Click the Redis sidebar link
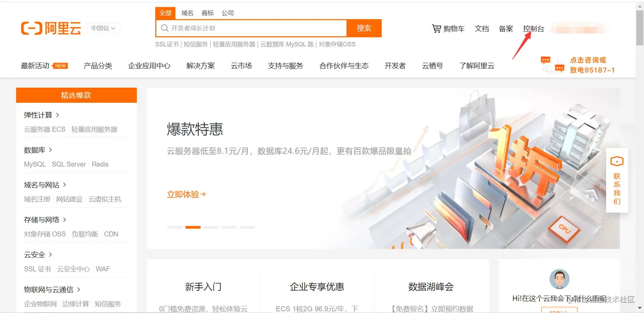 (100, 164)
